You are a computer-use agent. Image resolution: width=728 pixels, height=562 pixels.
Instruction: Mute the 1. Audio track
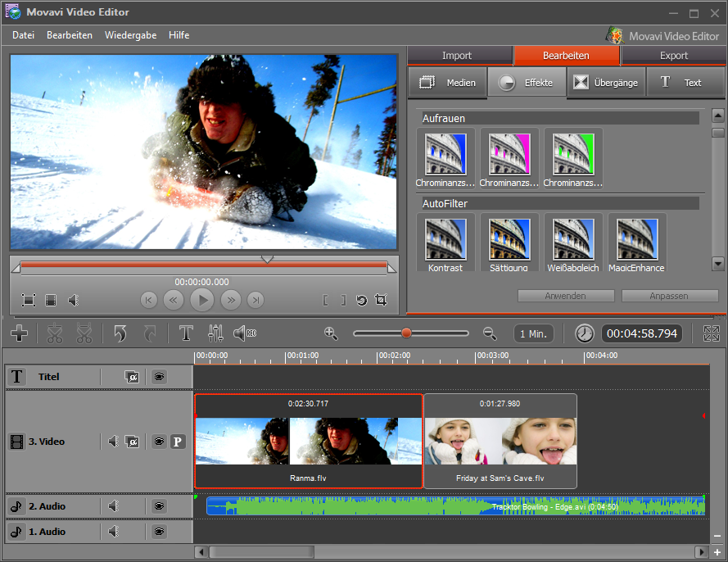point(114,532)
